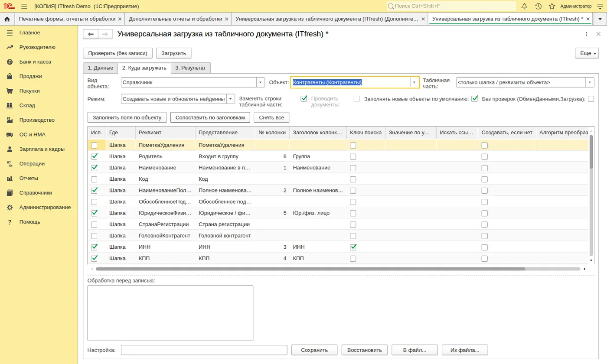Click the table's horizontal scrollbar
The image size is (607, 364).
[x=311, y=269]
